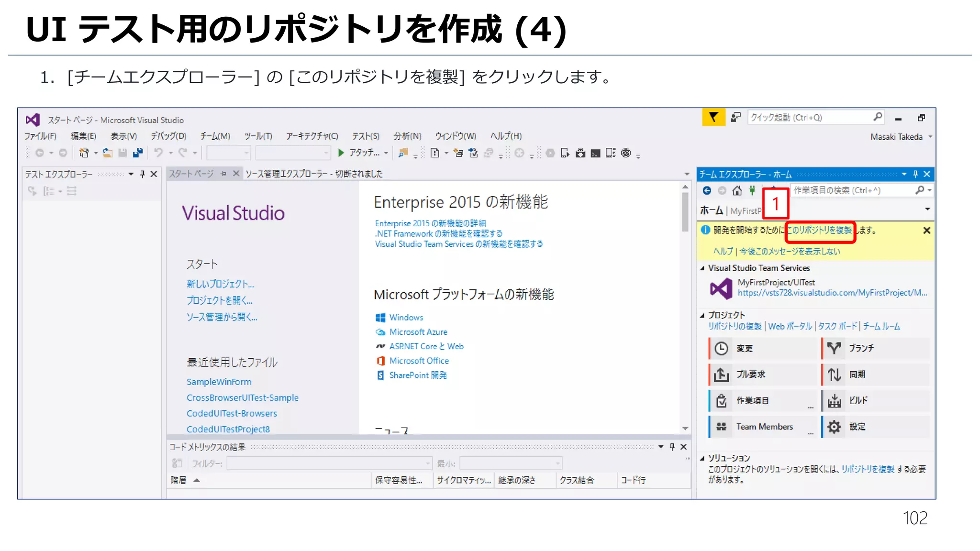Open the ビルド (Builds) tile

coord(876,400)
